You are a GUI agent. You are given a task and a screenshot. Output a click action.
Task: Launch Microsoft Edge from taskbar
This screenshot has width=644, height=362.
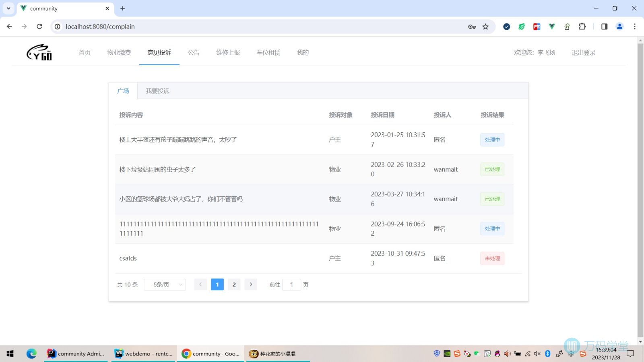tap(31, 354)
